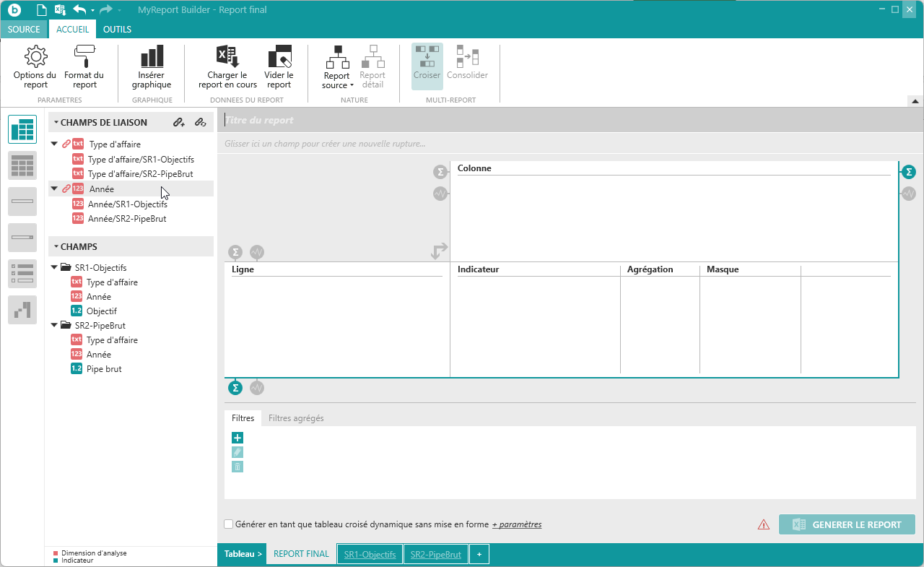The height and width of the screenshot is (567, 924).
Task: Click Charger le report en cours
Action: (x=227, y=66)
